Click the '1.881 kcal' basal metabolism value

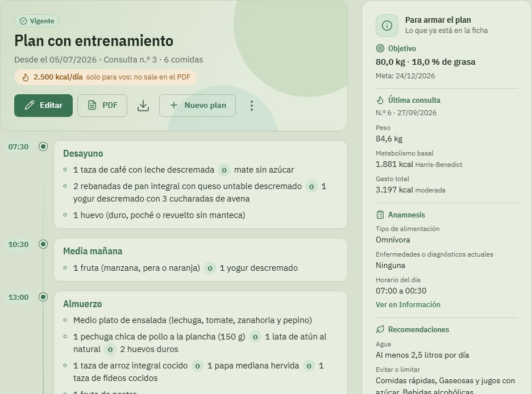click(x=394, y=164)
